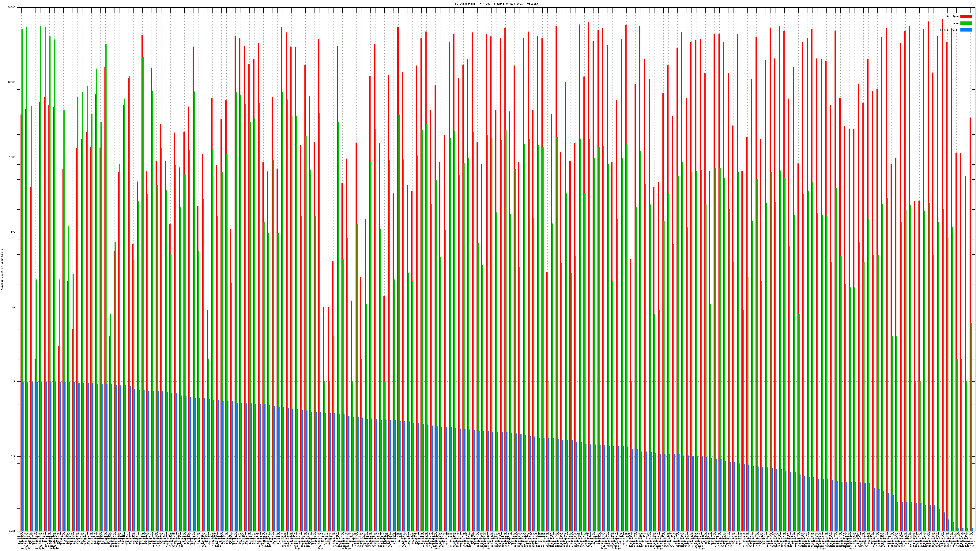Click the 10 y-axis tick label
This screenshot has width=980, height=551.
pyautogui.click(x=14, y=307)
